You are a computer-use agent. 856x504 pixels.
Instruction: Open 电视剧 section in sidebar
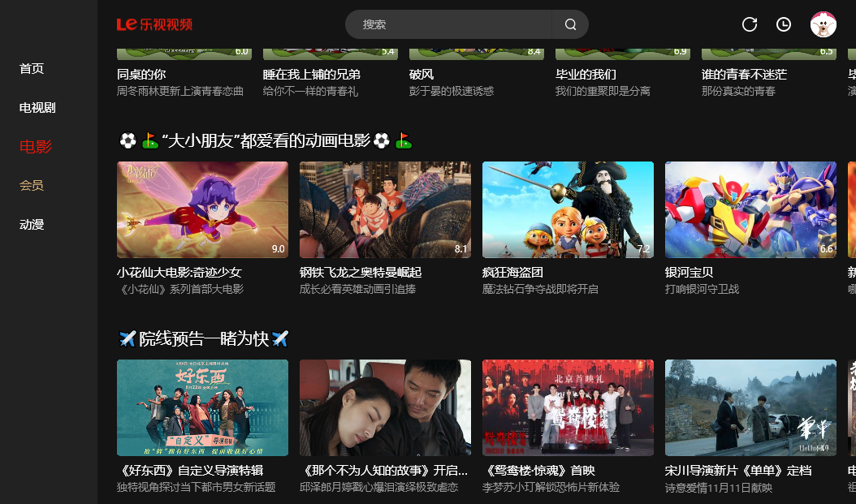pos(37,108)
